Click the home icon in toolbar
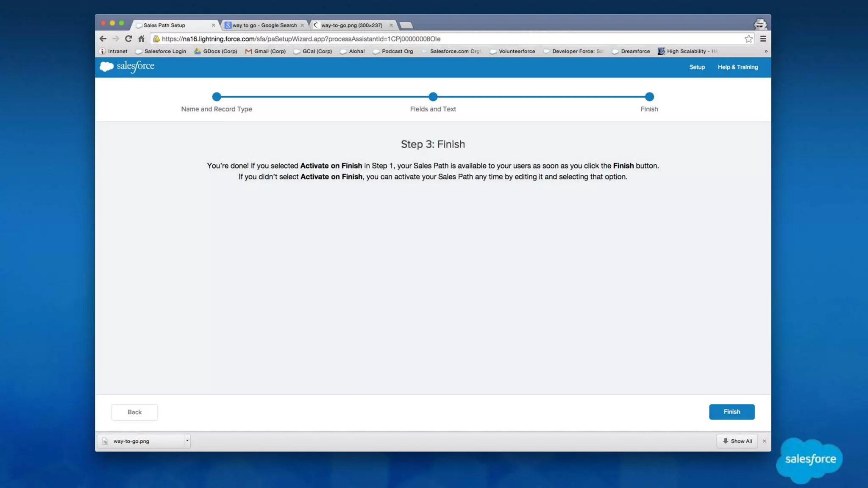The width and height of the screenshot is (868, 488). [x=141, y=39]
